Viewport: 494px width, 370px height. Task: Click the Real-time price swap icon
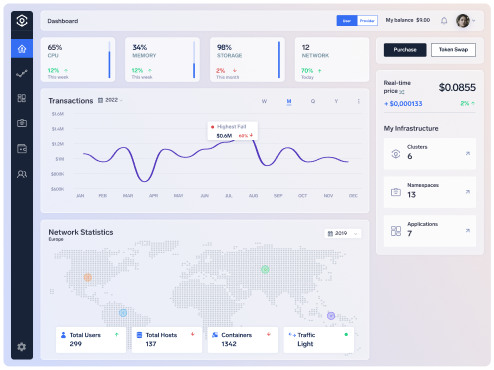(x=402, y=92)
